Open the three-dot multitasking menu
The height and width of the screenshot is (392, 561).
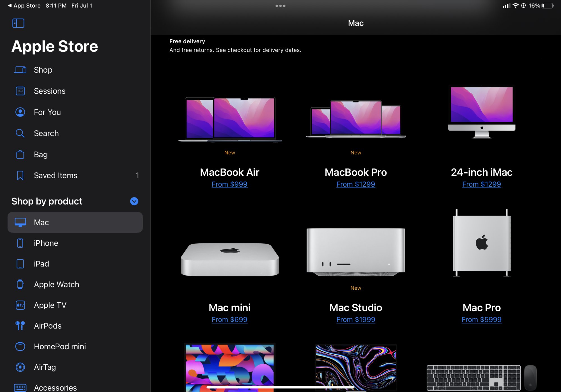280,6
